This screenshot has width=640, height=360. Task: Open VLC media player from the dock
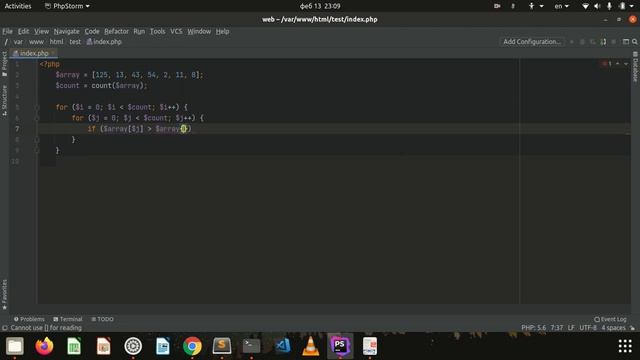[311, 346]
